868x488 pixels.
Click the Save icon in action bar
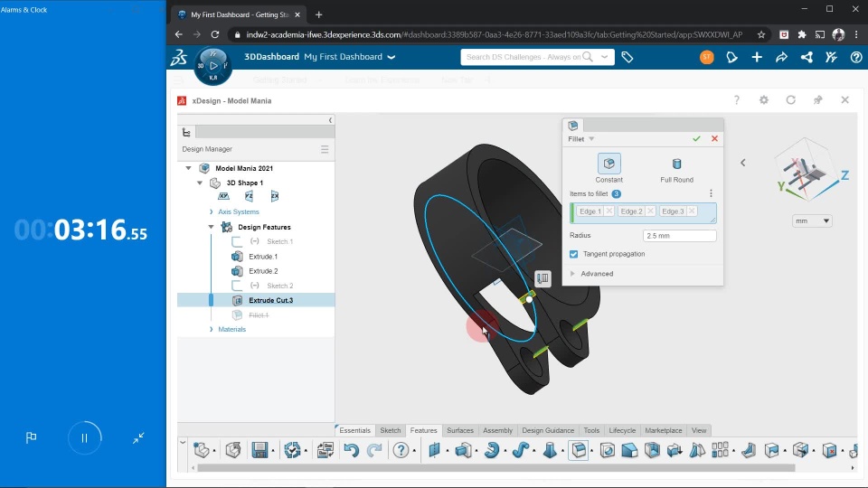259,450
